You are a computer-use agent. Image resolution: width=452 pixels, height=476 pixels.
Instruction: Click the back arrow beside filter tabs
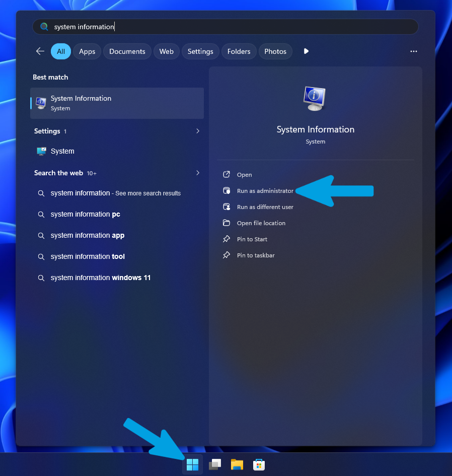click(x=40, y=51)
